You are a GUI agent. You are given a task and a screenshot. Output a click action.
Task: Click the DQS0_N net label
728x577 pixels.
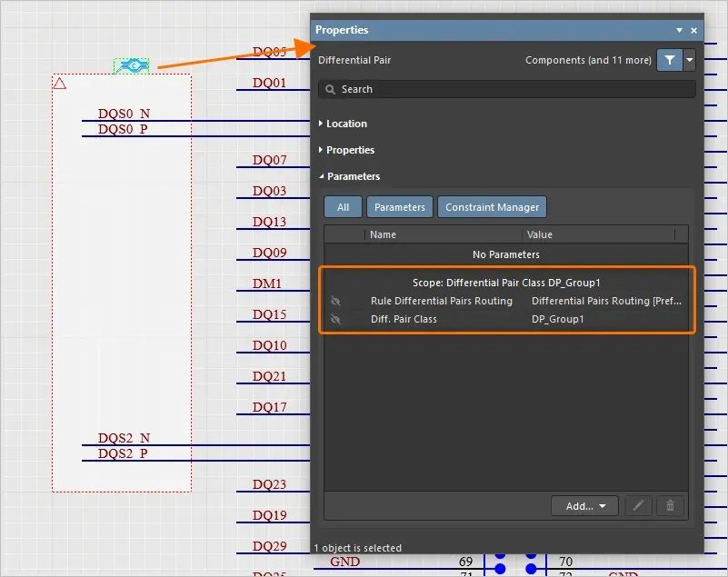(x=124, y=114)
